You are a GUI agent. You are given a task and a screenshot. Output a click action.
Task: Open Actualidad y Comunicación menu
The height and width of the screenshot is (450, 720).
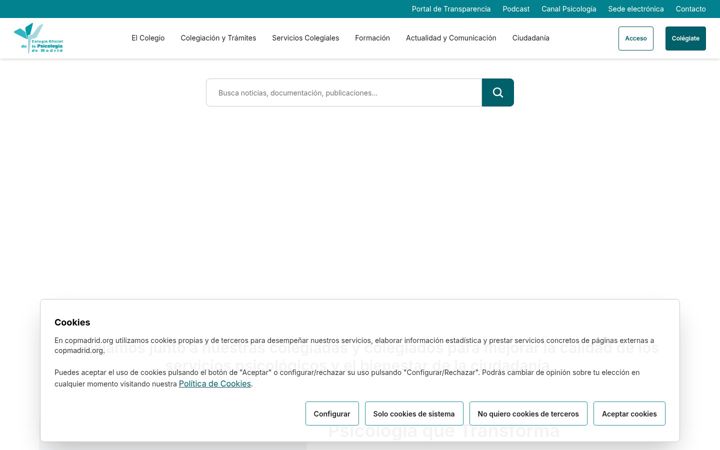click(x=450, y=38)
